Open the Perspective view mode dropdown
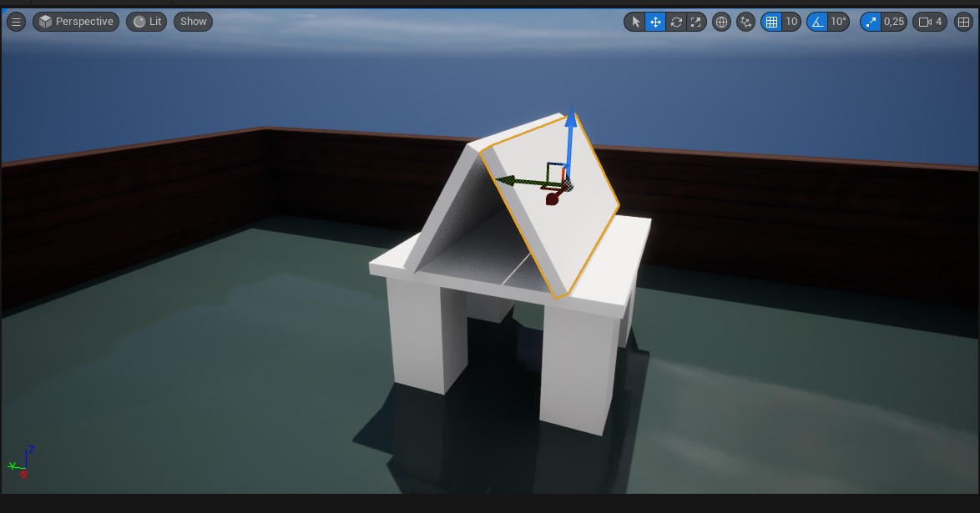980x513 pixels. (76, 22)
